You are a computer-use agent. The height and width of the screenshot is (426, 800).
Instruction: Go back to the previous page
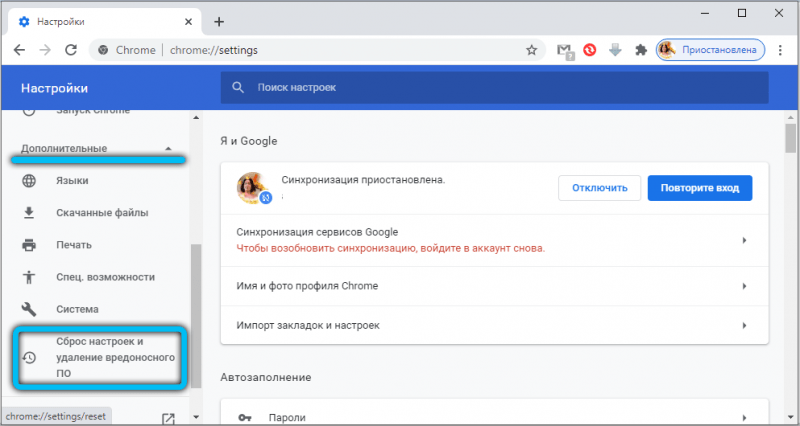click(x=19, y=50)
